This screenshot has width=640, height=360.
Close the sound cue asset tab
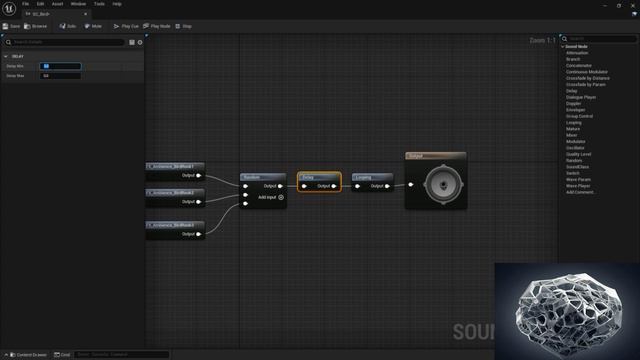pyautogui.click(x=85, y=14)
